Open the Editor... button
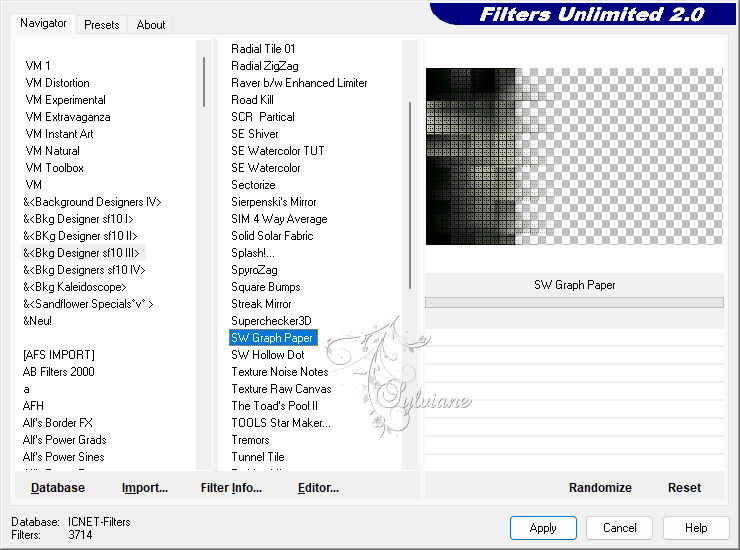This screenshot has height=550, width=740. coord(318,487)
